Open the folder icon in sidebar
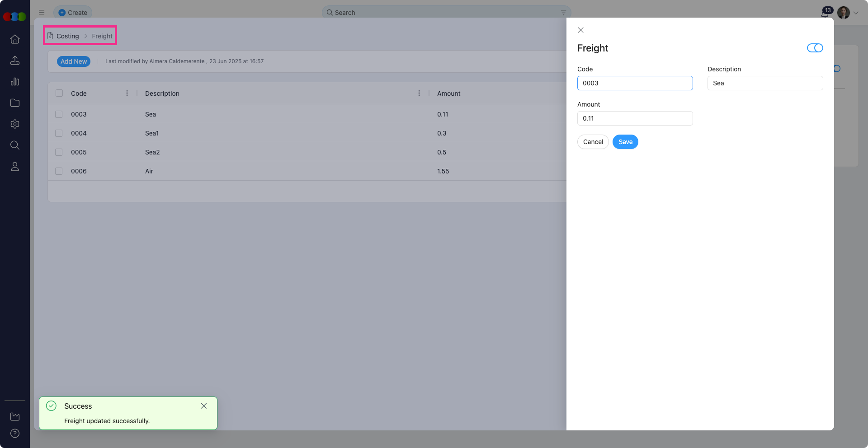This screenshot has height=448, width=868. click(x=15, y=103)
